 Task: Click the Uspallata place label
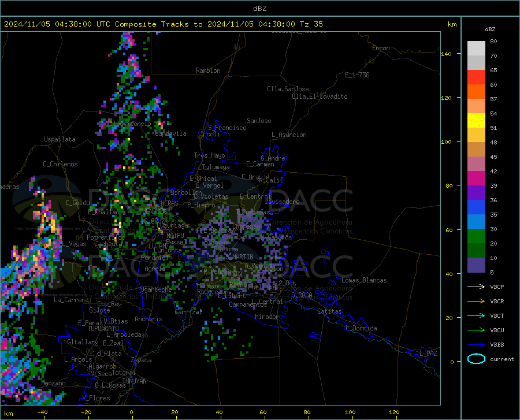pyautogui.click(x=60, y=139)
